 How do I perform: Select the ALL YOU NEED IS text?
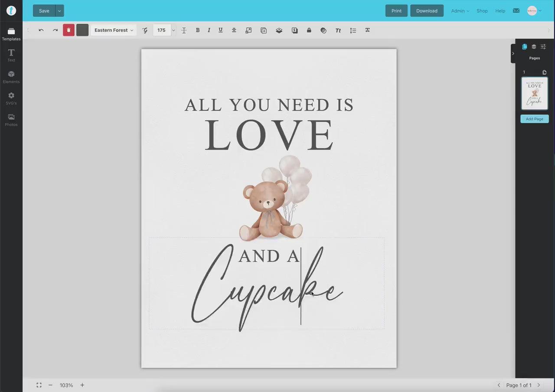pos(269,105)
